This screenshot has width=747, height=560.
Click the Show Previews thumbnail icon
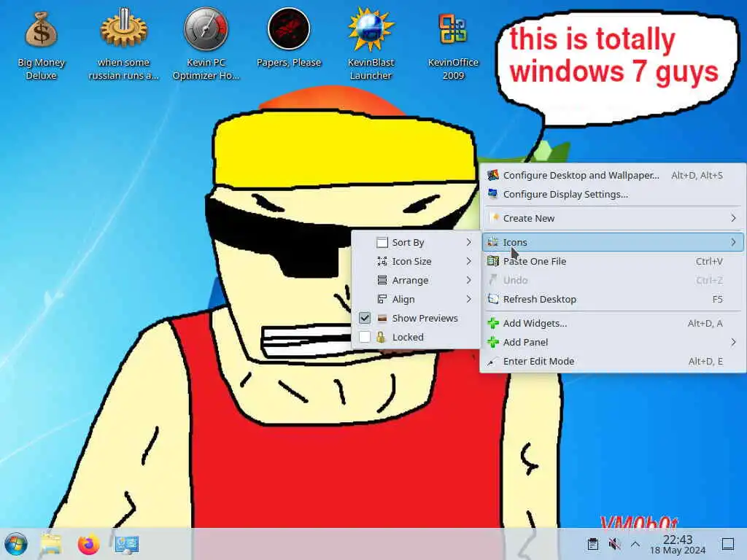coord(382,318)
